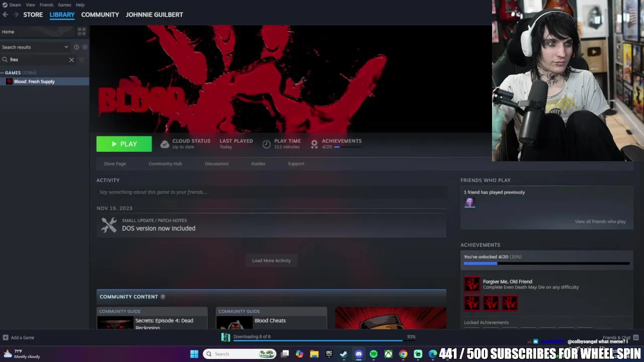Click the first small unlocked achievement icon
Screen dimensions: 644x362
[472, 303]
